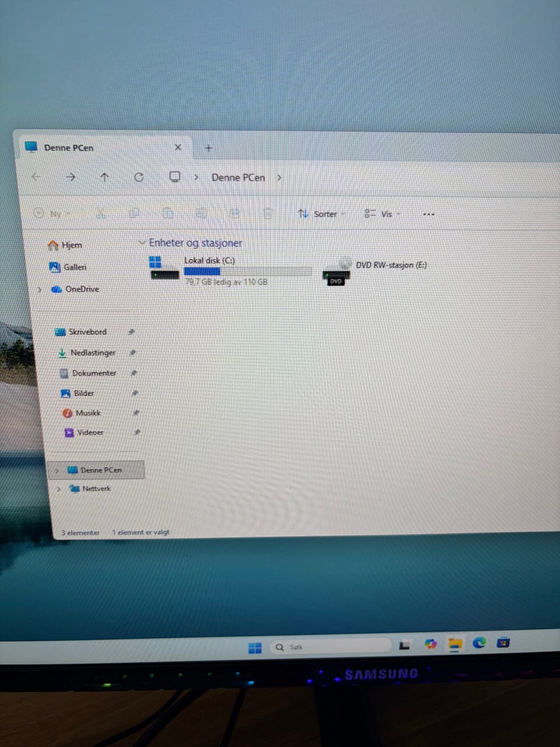Image resolution: width=560 pixels, height=747 pixels.
Task: Click the Copilot icon in taskbar
Action: pyautogui.click(x=430, y=644)
